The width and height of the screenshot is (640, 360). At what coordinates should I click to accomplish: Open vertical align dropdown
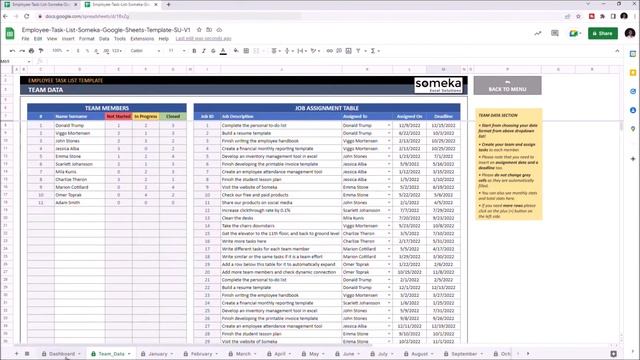pos(289,51)
